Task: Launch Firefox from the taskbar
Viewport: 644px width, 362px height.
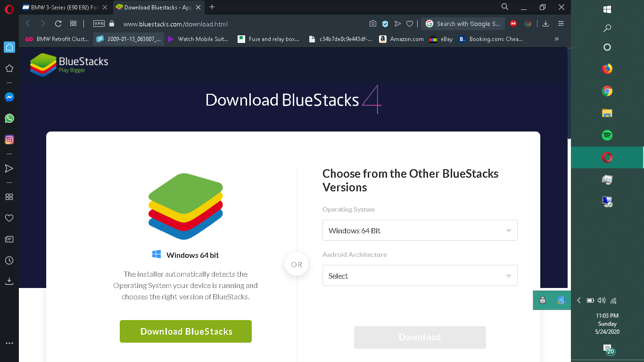Action: (607, 69)
